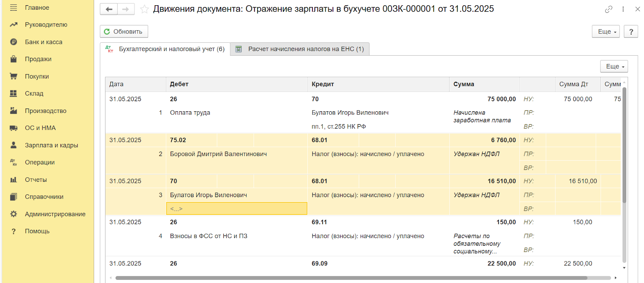Expand the top Еще dropdown menu
This screenshot has width=644, height=283.
[605, 31]
